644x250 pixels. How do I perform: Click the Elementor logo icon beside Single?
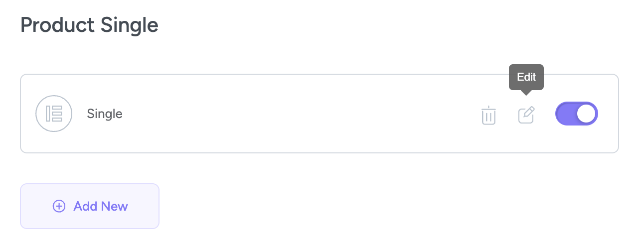54,114
